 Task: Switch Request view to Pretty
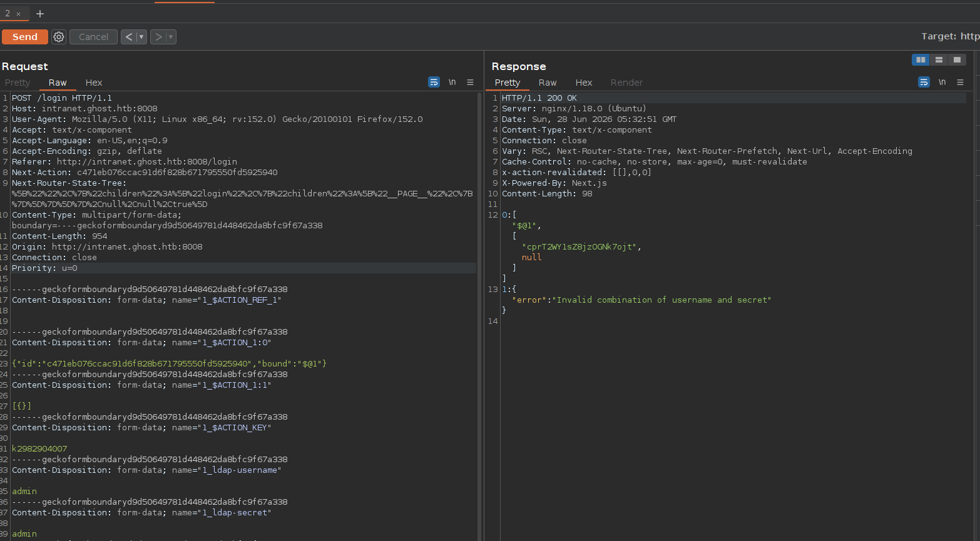(18, 83)
